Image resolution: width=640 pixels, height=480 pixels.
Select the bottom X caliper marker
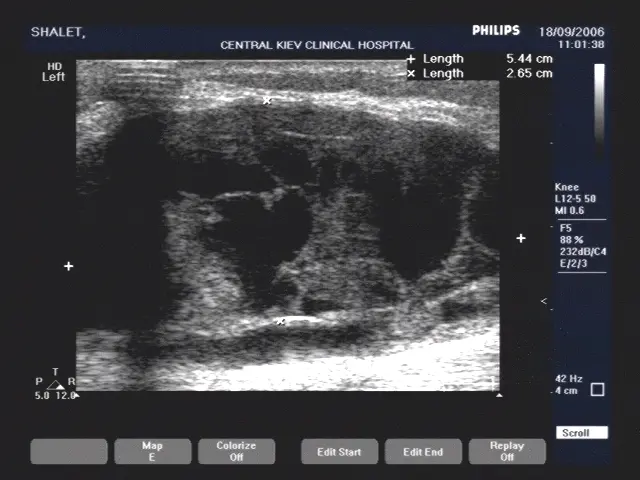pos(281,321)
